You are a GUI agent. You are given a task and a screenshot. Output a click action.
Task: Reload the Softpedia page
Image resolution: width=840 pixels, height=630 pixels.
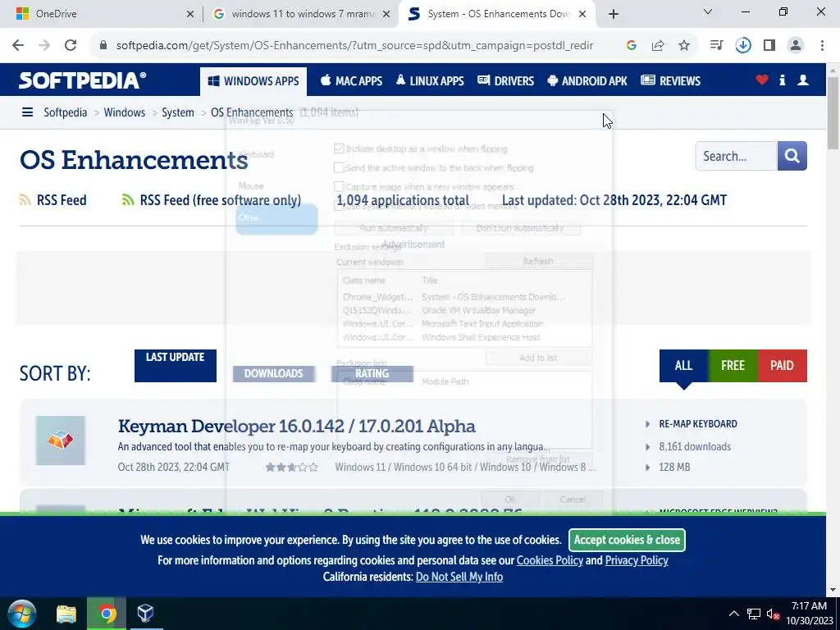pyautogui.click(x=71, y=45)
